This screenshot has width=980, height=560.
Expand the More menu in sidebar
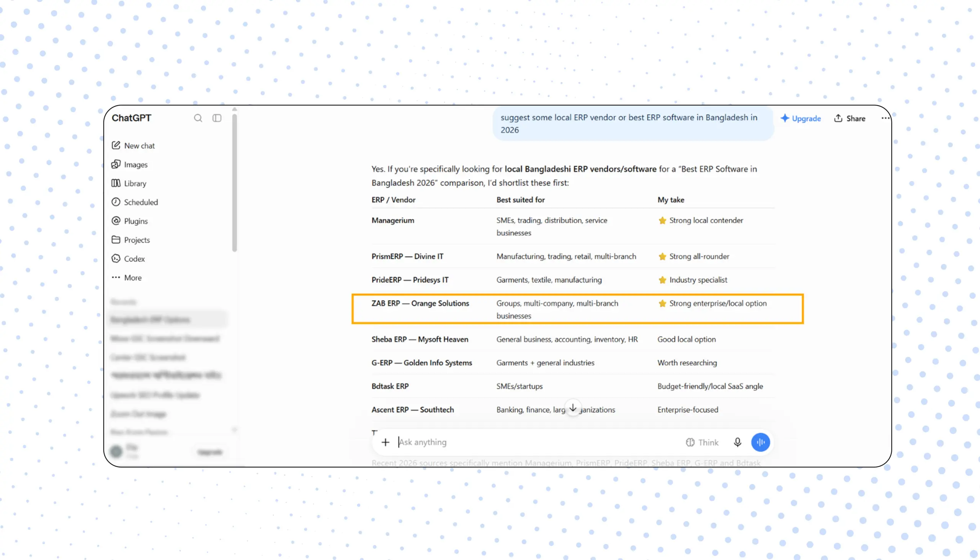point(127,278)
